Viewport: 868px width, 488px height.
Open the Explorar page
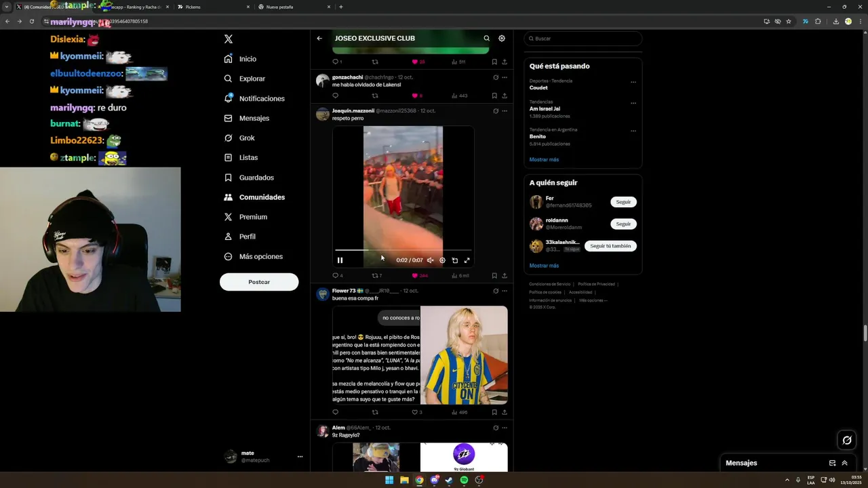(245, 79)
